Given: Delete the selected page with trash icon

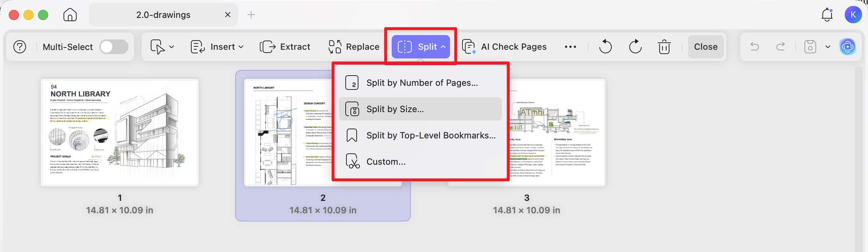Looking at the screenshot, I should point(664,47).
